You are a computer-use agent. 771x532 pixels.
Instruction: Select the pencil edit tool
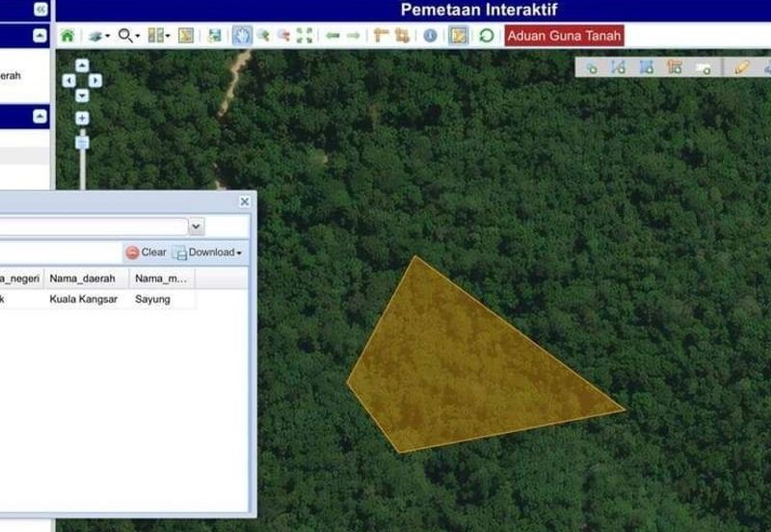click(x=741, y=67)
